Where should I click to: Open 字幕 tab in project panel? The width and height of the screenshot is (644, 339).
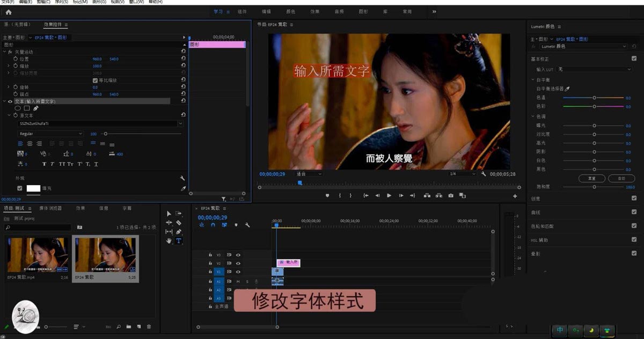click(x=127, y=208)
